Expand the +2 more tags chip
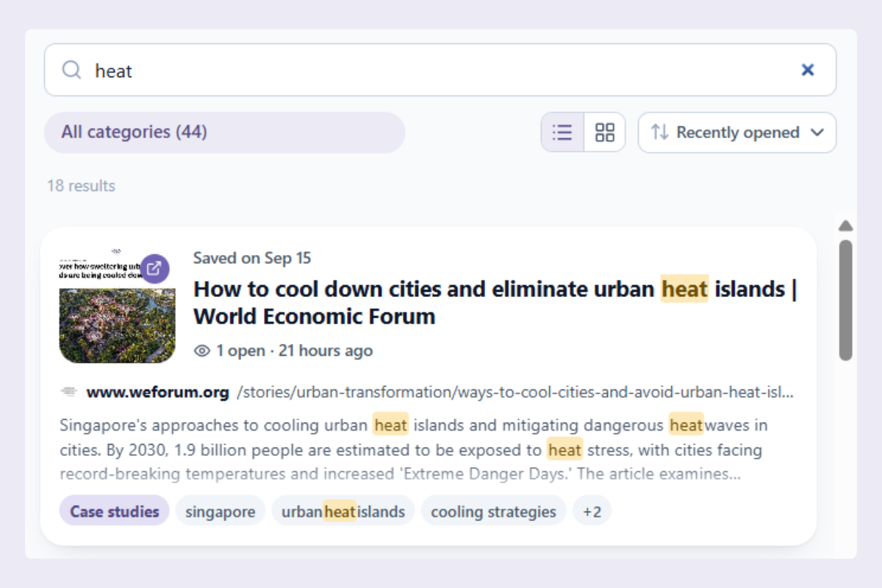The height and width of the screenshot is (588, 882). pos(592,512)
